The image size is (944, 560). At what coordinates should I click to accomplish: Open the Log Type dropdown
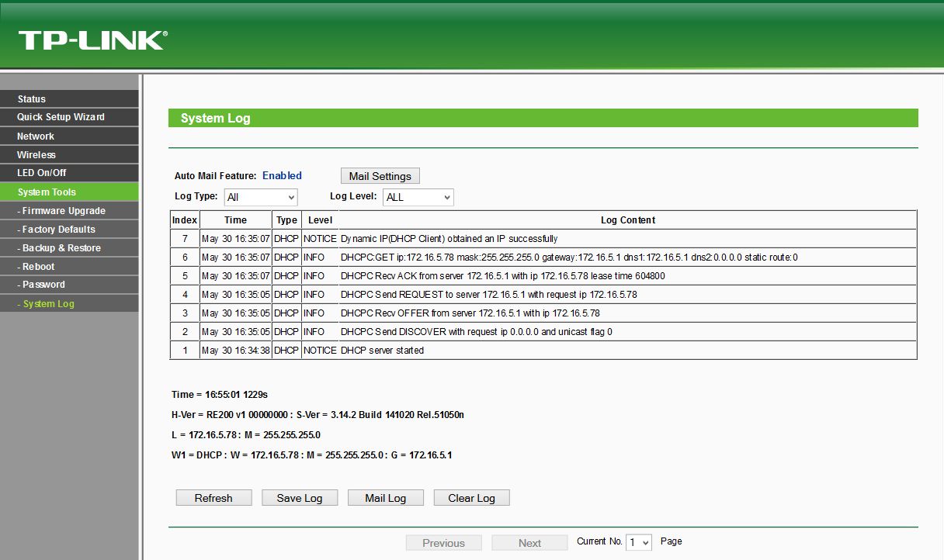click(261, 197)
